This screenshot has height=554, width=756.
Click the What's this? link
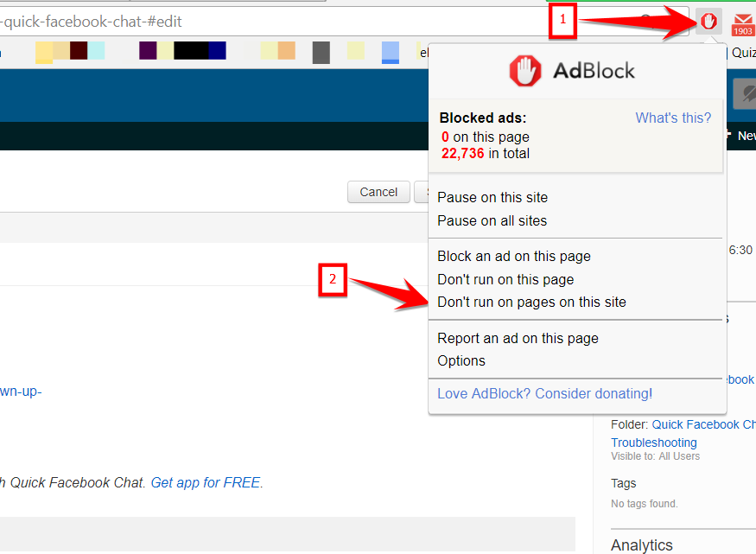click(673, 118)
